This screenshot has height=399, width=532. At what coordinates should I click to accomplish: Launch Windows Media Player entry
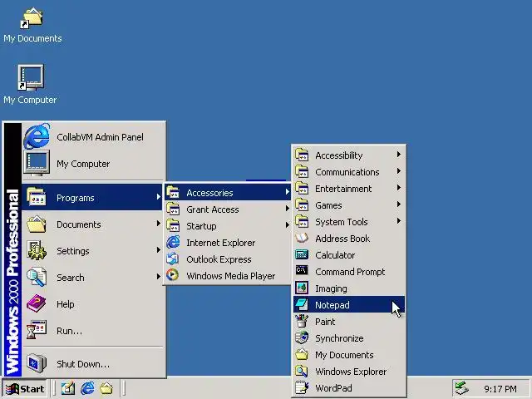(x=227, y=276)
